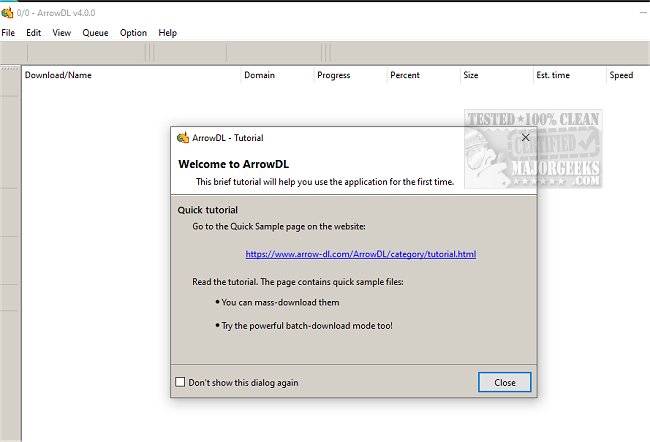650x442 pixels.
Task: Sort by Progress column header
Action: click(350, 75)
